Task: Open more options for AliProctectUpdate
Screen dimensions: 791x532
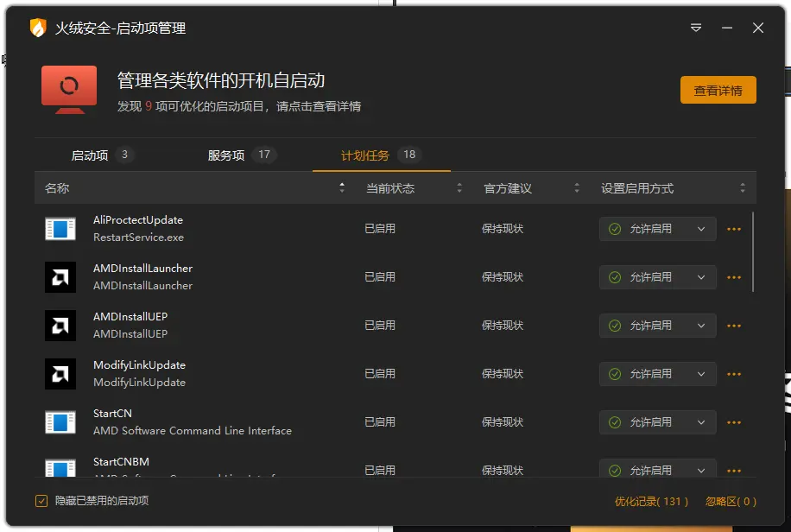Action: tap(734, 229)
